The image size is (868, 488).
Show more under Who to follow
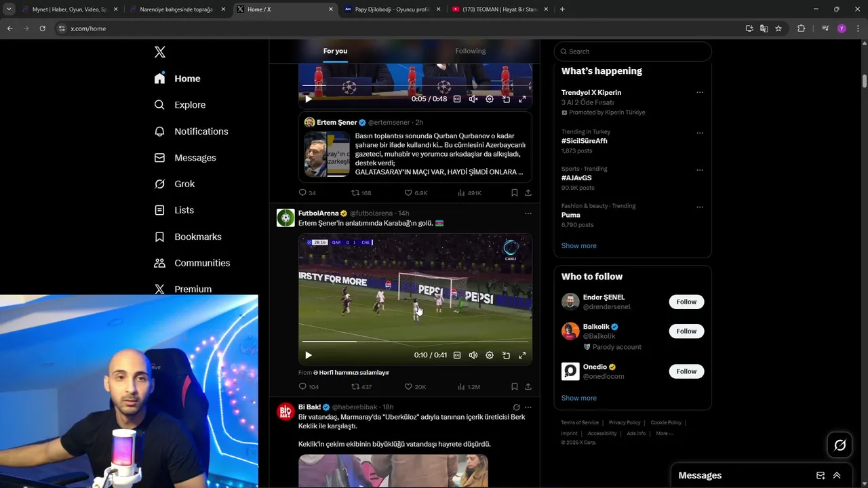pyautogui.click(x=579, y=398)
